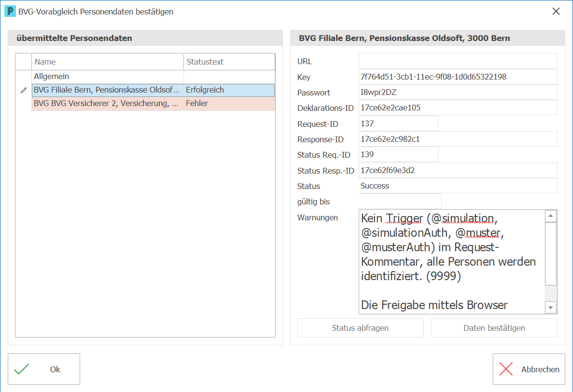Click the pencil edit icon beside BVG Filiale Bern row
The image size is (573, 392).
coord(24,90)
